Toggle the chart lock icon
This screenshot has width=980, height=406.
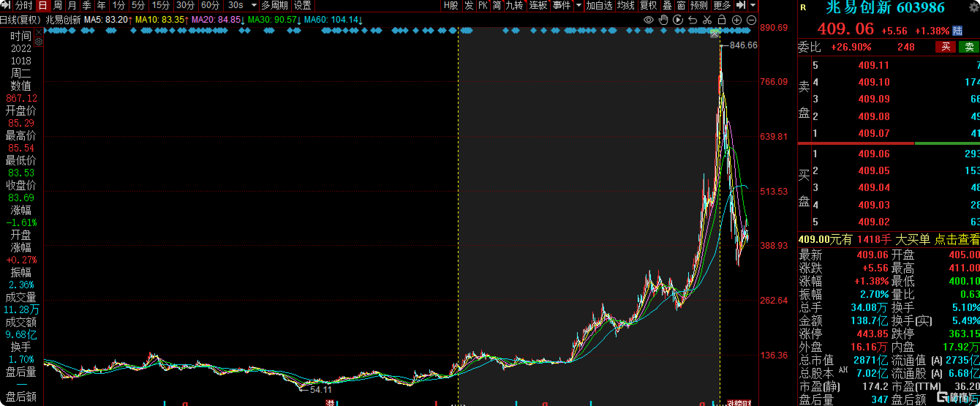pos(722,20)
